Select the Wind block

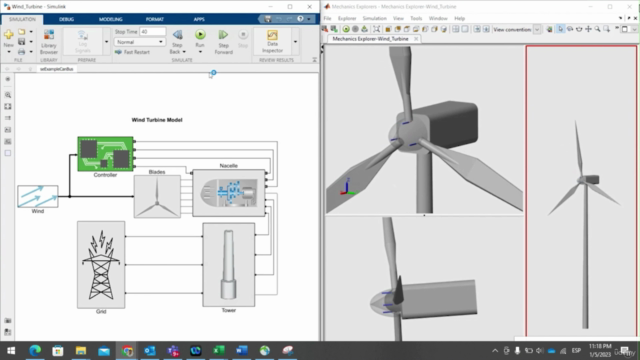point(38,196)
